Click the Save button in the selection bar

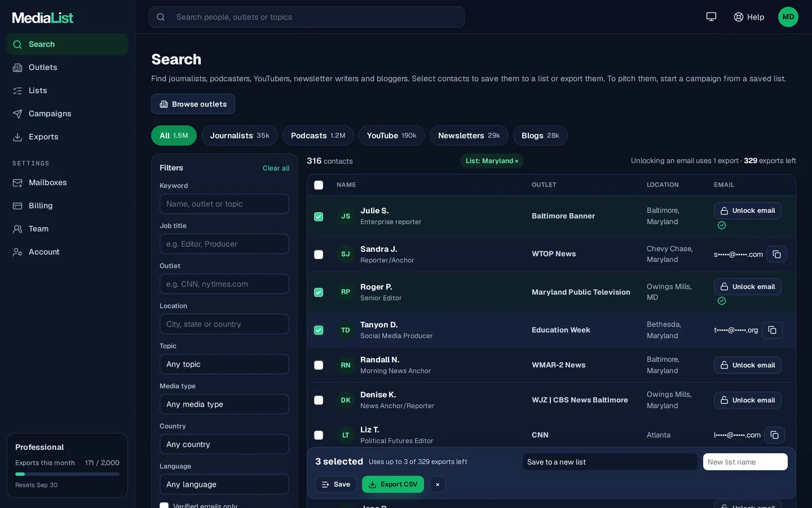pyautogui.click(x=336, y=484)
